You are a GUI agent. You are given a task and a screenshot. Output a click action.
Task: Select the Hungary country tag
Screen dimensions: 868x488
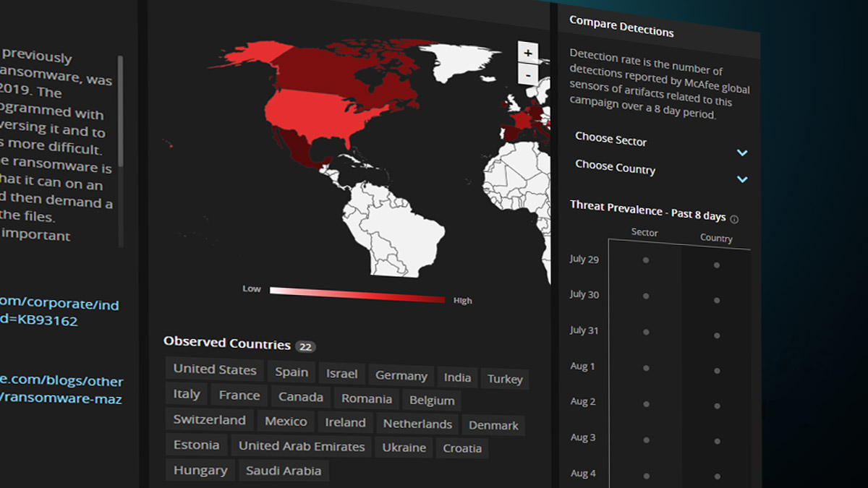click(x=200, y=470)
